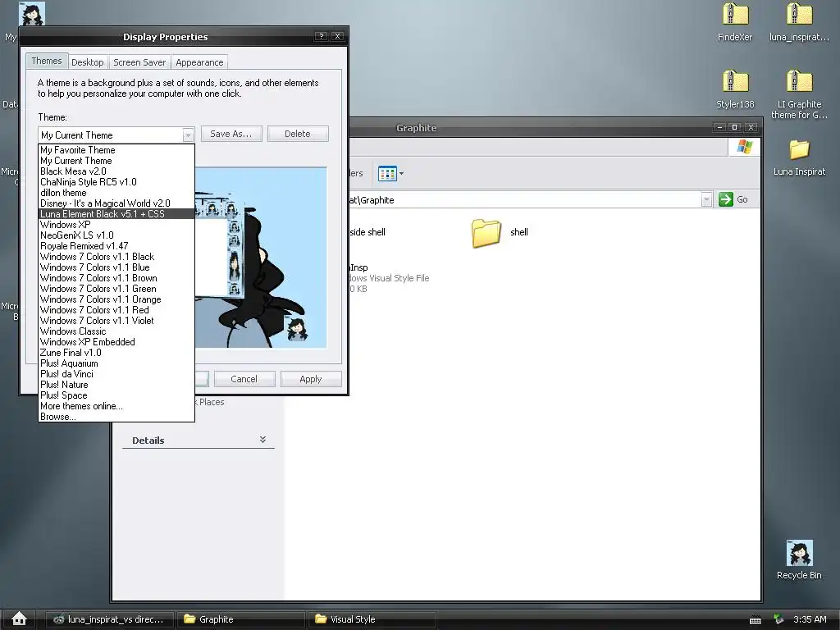Image resolution: width=840 pixels, height=630 pixels.
Task: Choose Windows XP Embedded theme
Action: click(116, 342)
